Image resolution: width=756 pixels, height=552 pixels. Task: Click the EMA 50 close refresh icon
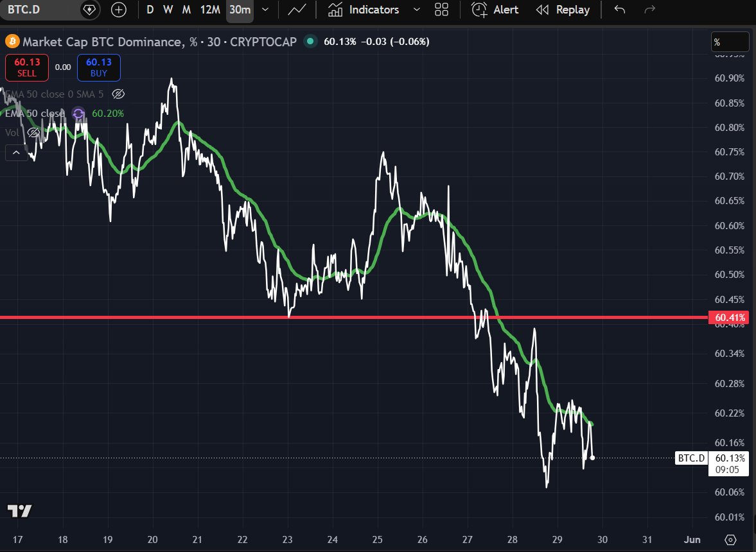78,114
